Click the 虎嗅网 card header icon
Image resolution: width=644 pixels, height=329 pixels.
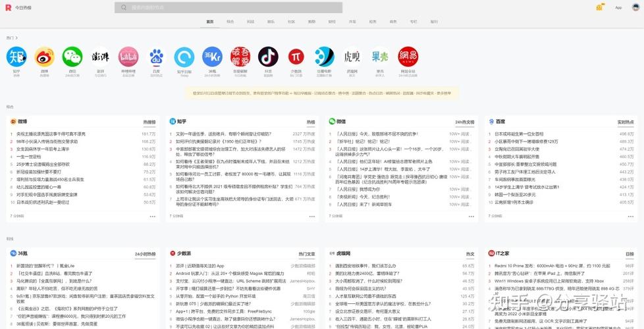[x=332, y=253]
